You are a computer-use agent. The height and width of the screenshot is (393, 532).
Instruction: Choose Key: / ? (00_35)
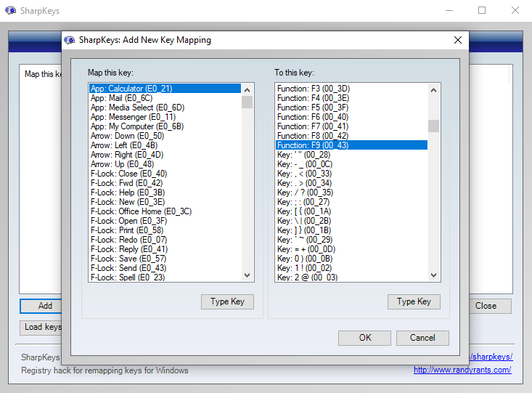pyautogui.click(x=351, y=193)
